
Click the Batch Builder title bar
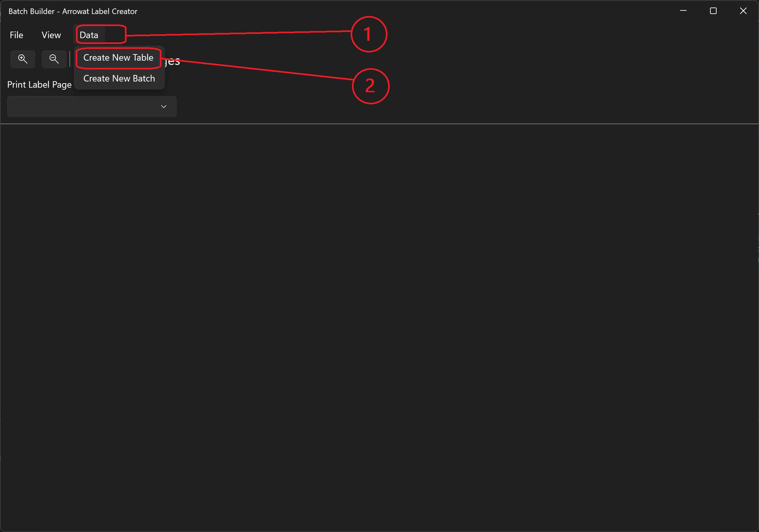(x=380, y=10)
